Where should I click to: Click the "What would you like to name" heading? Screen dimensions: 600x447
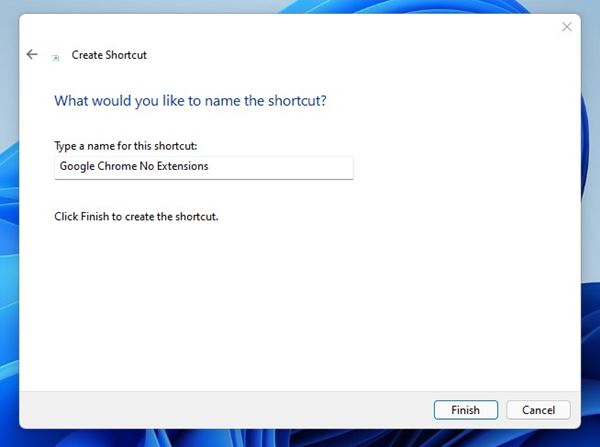[190, 101]
